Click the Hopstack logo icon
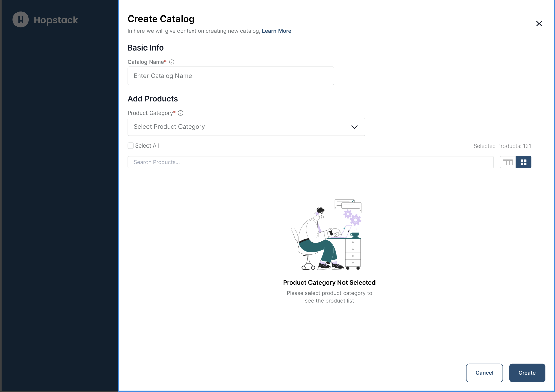Image resolution: width=555 pixels, height=392 pixels. (x=21, y=20)
